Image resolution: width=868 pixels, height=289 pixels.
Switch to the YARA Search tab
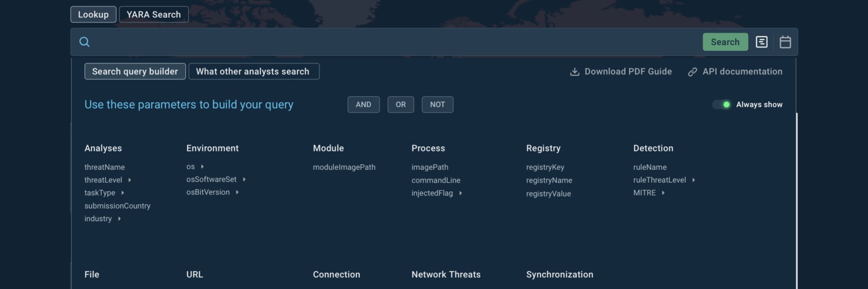[x=153, y=14]
